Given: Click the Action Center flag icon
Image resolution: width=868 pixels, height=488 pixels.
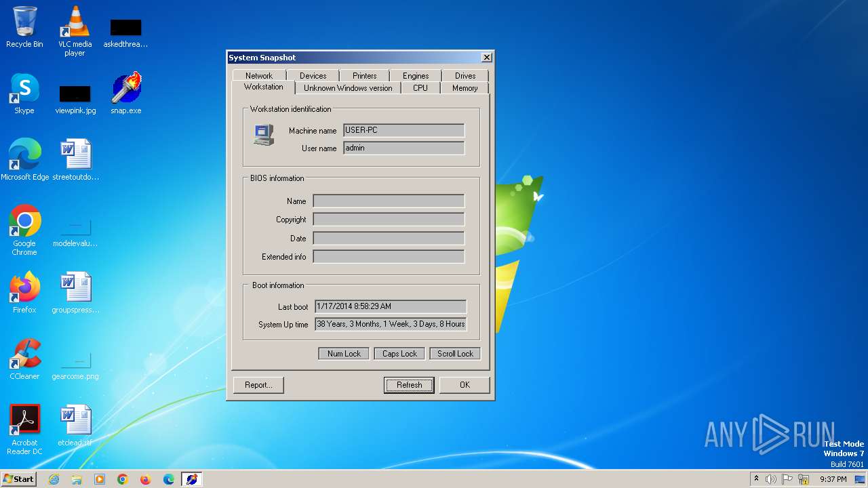Looking at the screenshot, I should [787, 479].
